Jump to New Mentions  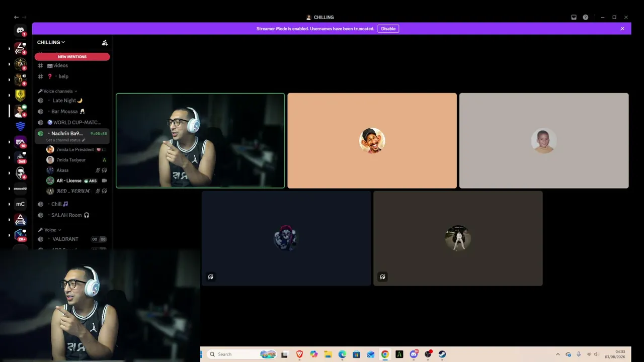[x=72, y=57]
